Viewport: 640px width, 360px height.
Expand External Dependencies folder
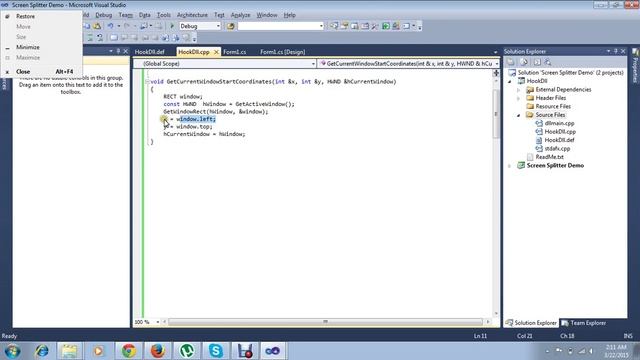519,90
